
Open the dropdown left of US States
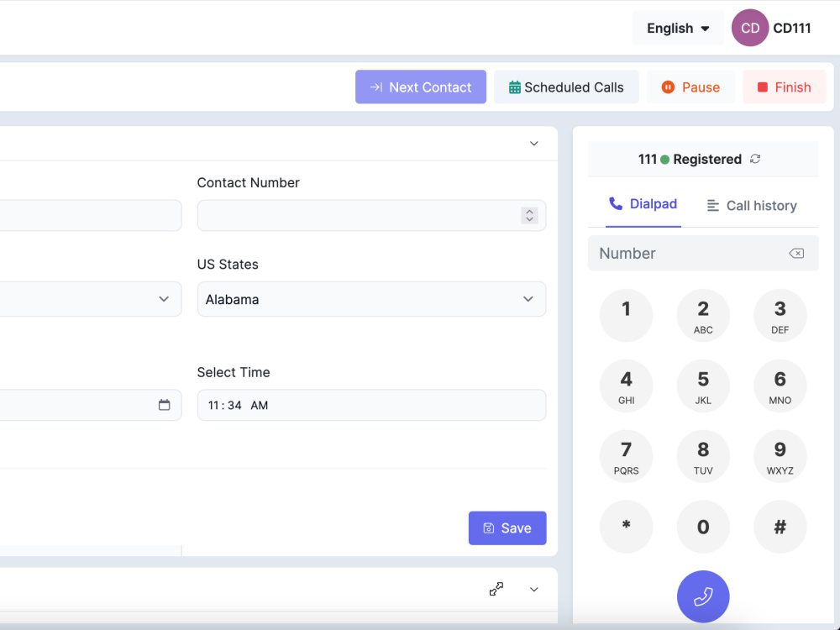[91, 299]
